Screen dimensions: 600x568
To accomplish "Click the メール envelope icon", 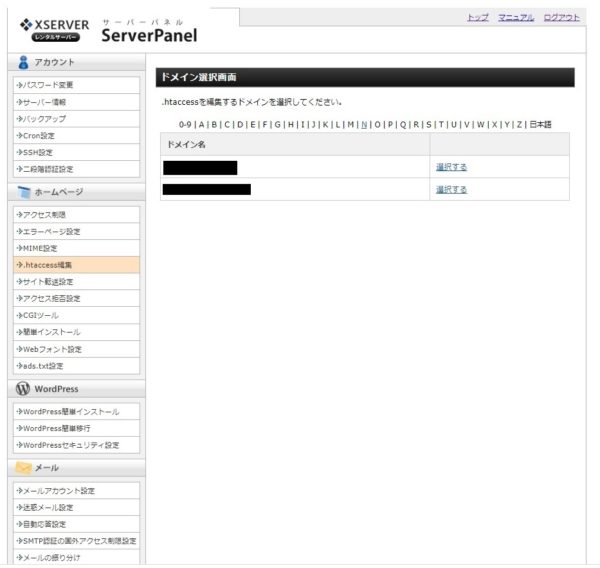I will [x=24, y=467].
